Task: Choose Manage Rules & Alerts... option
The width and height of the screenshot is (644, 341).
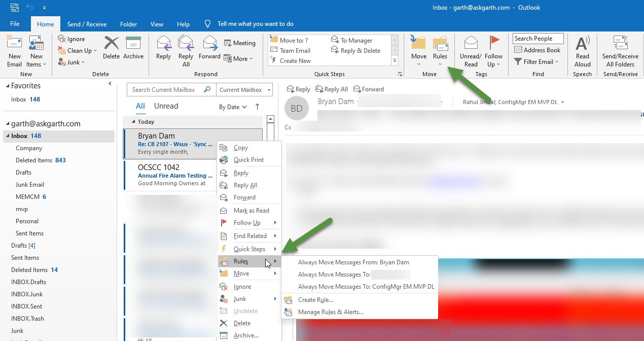Action: [x=331, y=312]
